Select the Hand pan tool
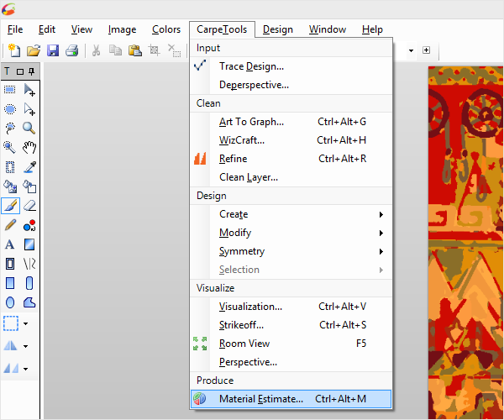The height and width of the screenshot is (420, 504). [29, 147]
